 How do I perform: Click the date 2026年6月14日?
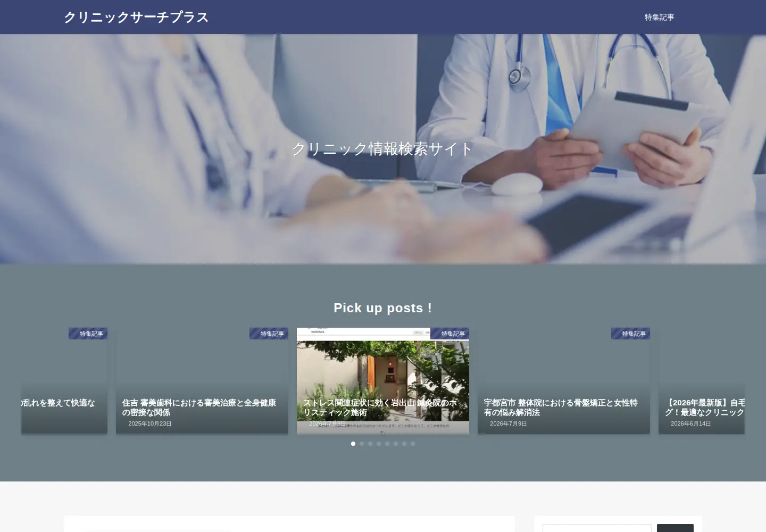tap(691, 424)
